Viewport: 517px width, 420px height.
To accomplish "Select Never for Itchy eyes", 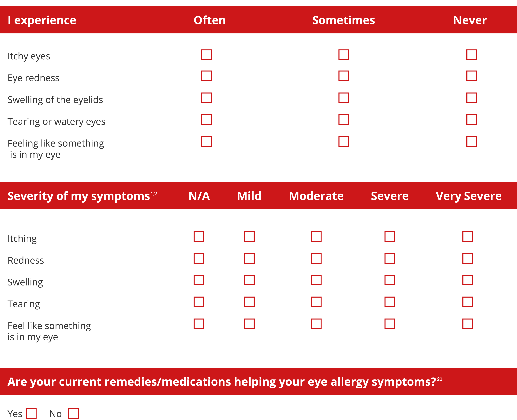I will coord(472,55).
